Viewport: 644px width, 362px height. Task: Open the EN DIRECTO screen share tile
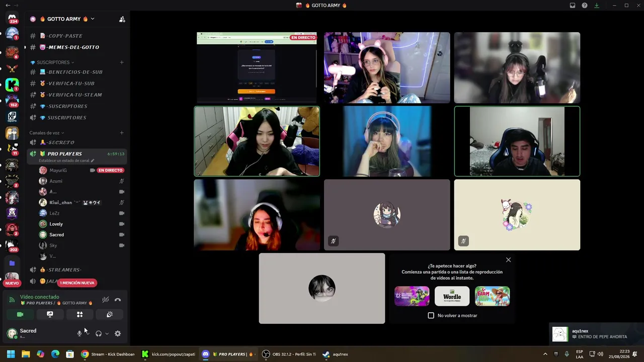(x=257, y=67)
